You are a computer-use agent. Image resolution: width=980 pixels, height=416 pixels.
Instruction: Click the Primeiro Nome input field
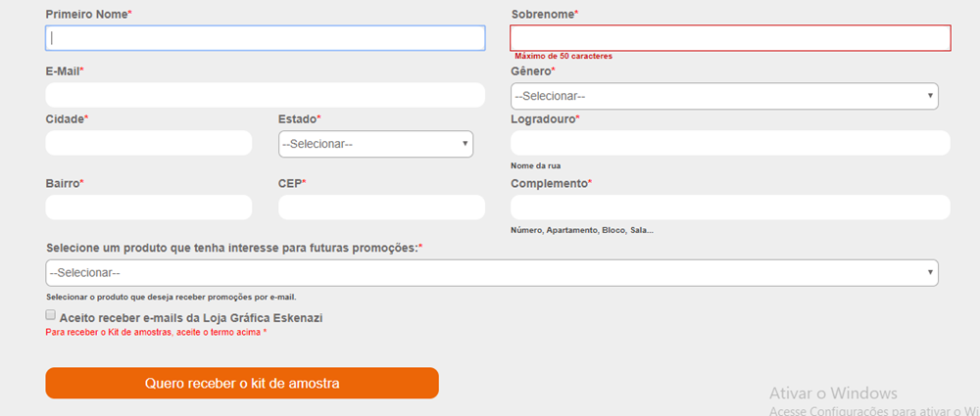pos(265,38)
